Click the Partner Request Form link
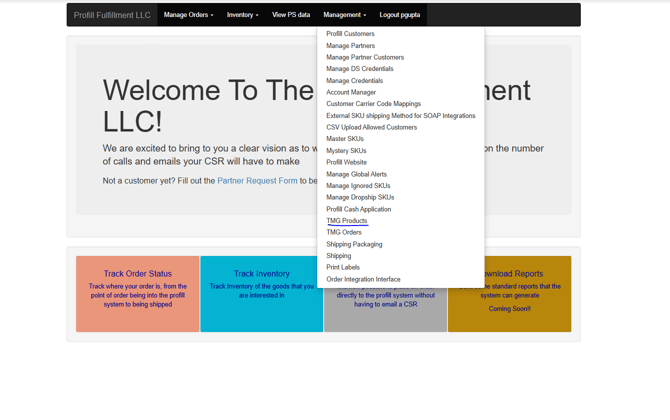The height and width of the screenshot is (420, 670). (257, 181)
